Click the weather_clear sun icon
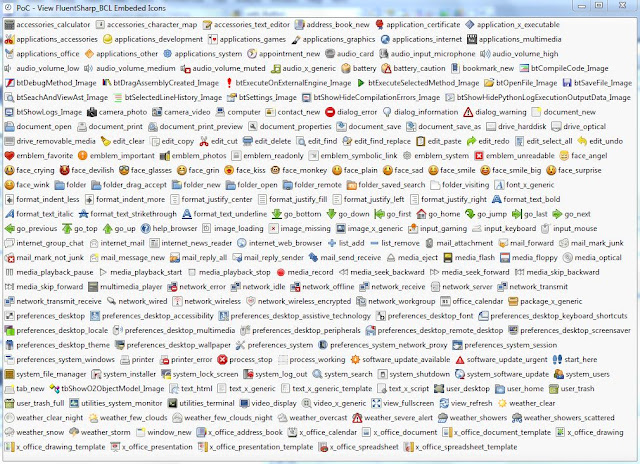Viewport: 640px width, 464px height. pyautogui.click(x=502, y=403)
